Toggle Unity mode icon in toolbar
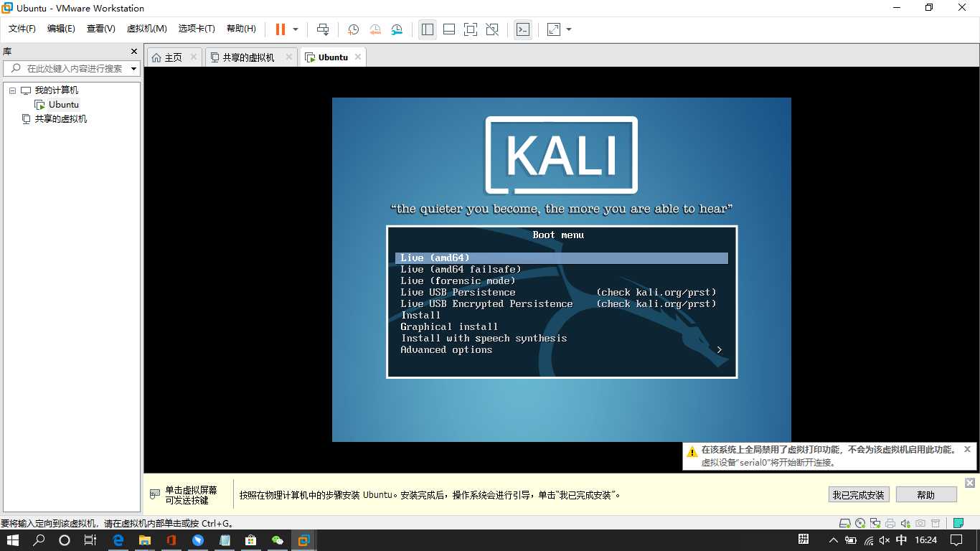The height and width of the screenshot is (551, 980). [492, 29]
